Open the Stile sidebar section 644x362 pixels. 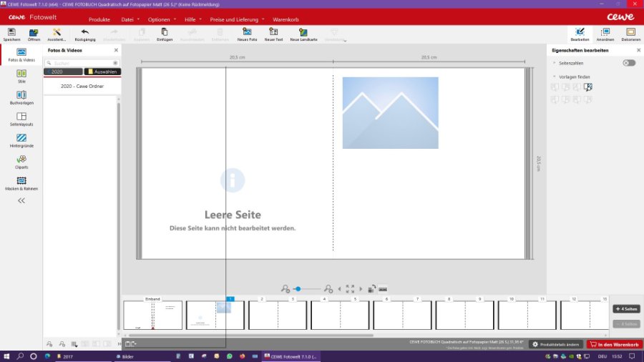21,77
